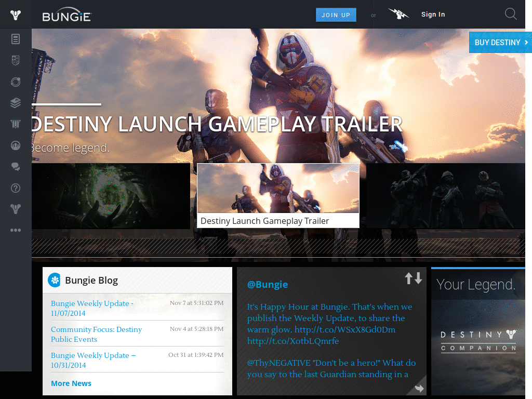The height and width of the screenshot is (399, 532).
Task: Click the share arrow at tweet panel corner
Action: point(419,388)
